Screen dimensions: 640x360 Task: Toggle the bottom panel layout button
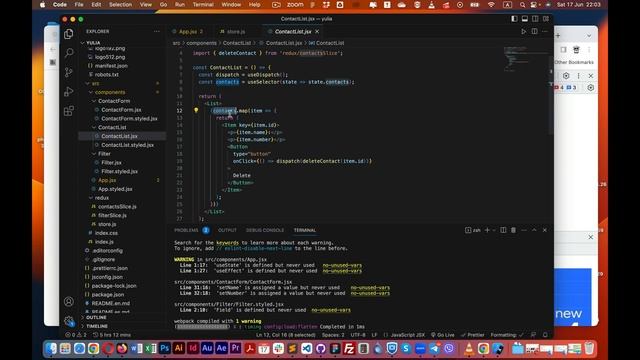525,19
